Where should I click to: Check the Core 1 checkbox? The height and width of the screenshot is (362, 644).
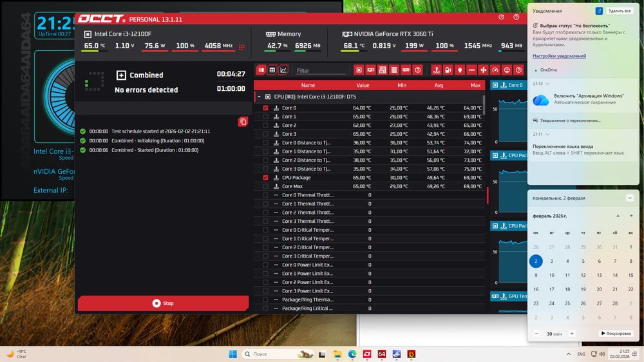pos(265,117)
